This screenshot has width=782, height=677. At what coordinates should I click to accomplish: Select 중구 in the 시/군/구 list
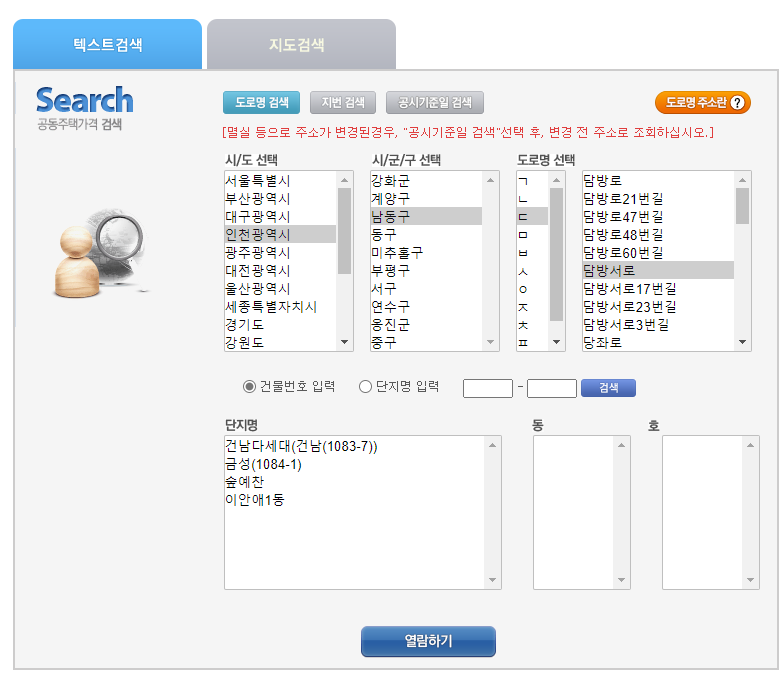coord(426,342)
